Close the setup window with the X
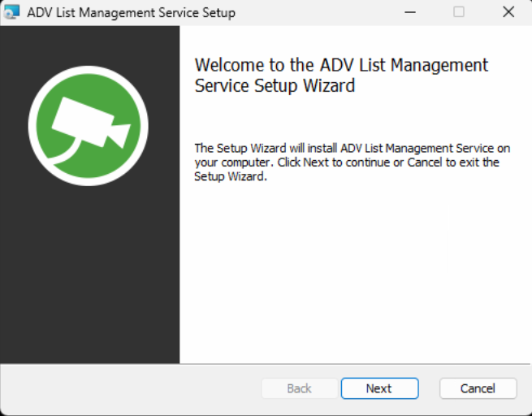The width and height of the screenshot is (532, 416). coord(508,12)
